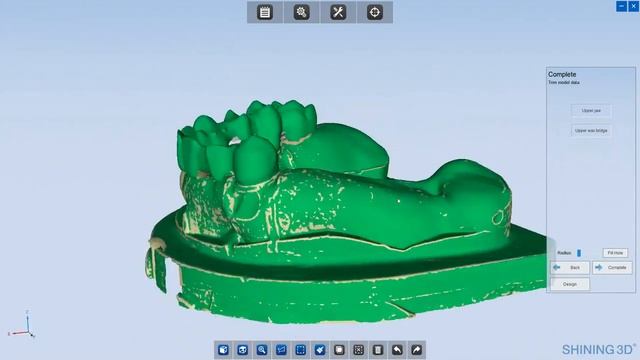
Task: Click the Complete arrow button
Action: pos(612,268)
